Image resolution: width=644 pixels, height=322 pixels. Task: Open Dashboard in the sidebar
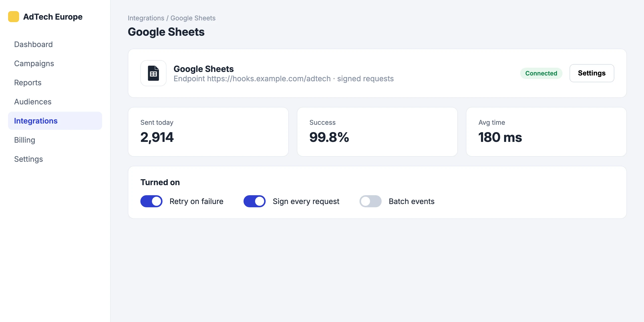click(55, 44)
